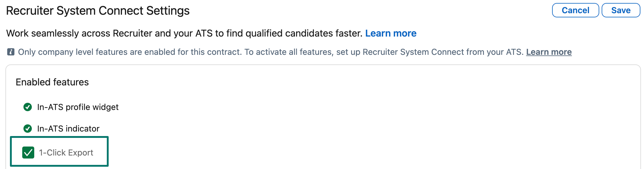Image resolution: width=644 pixels, height=169 pixels.
Task: Click green checkmark icon for In-ATS indicator
Action: tap(28, 129)
